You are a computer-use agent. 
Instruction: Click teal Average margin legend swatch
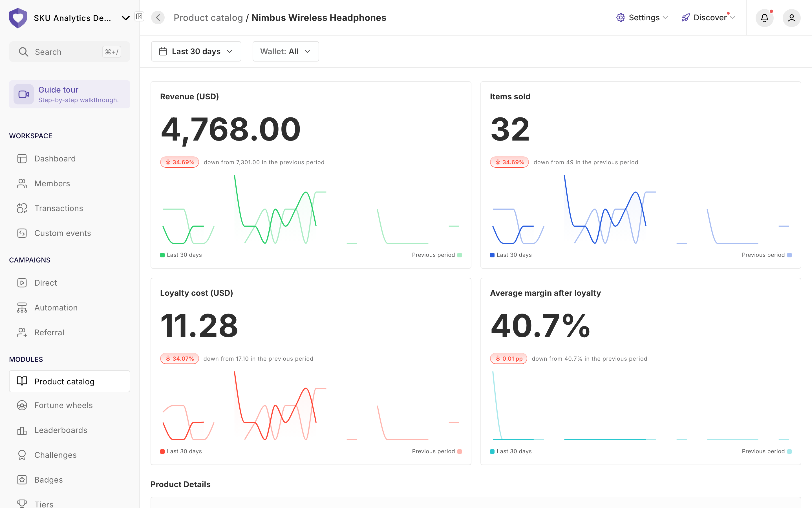click(x=492, y=452)
